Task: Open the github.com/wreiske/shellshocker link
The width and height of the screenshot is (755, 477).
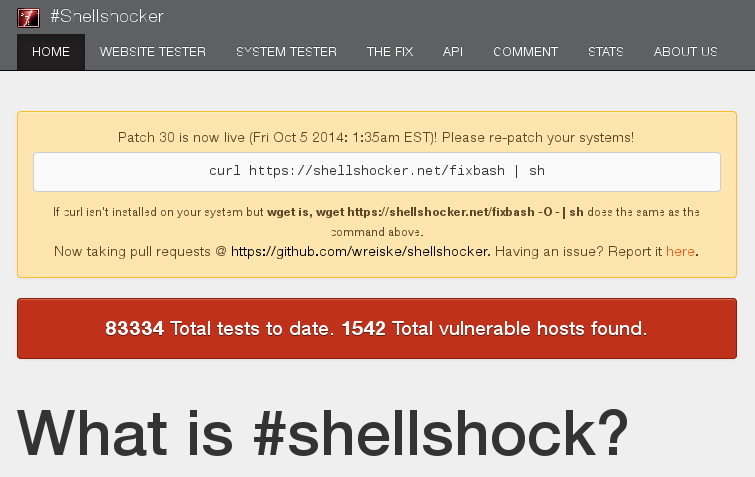Action: pyautogui.click(x=360, y=252)
